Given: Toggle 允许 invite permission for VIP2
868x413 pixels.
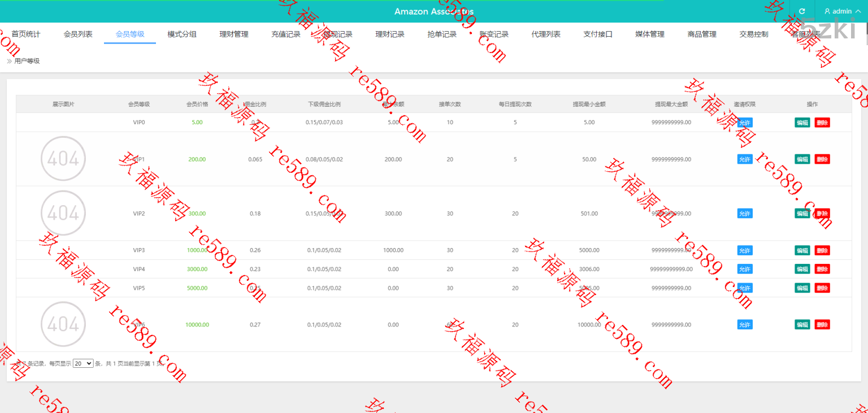Looking at the screenshot, I should [x=745, y=214].
